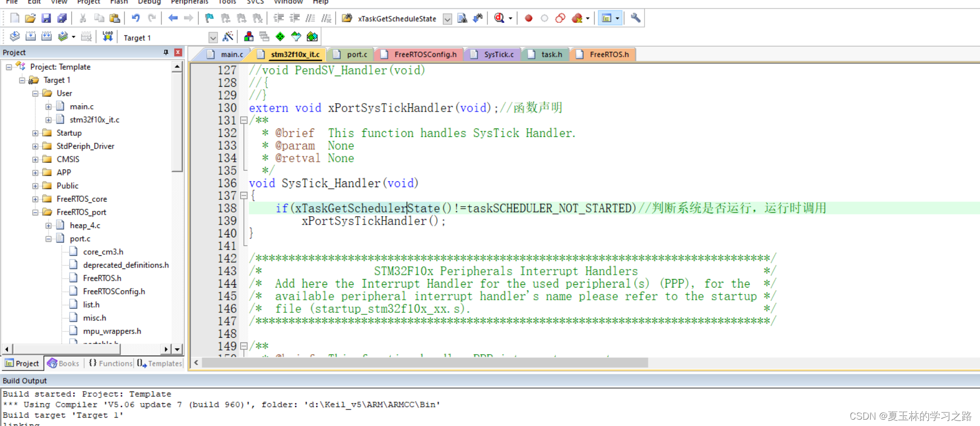Switch to the SysTick.c tab
This screenshot has height=426, width=980.
[x=493, y=54]
